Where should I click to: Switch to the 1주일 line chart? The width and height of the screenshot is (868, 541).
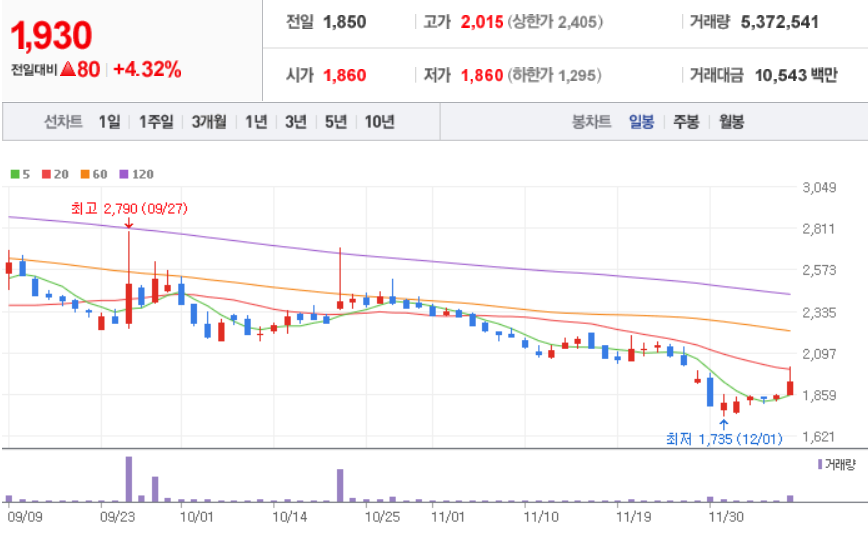(x=156, y=121)
